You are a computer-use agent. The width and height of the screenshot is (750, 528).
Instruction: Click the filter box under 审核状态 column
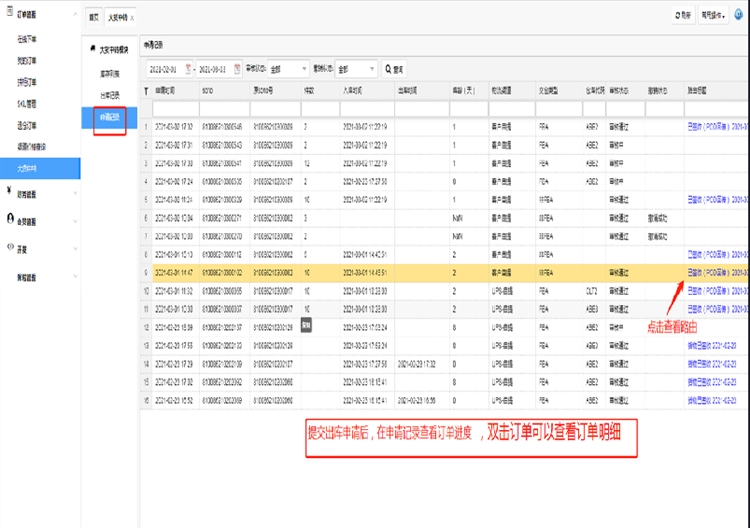tap(625, 109)
